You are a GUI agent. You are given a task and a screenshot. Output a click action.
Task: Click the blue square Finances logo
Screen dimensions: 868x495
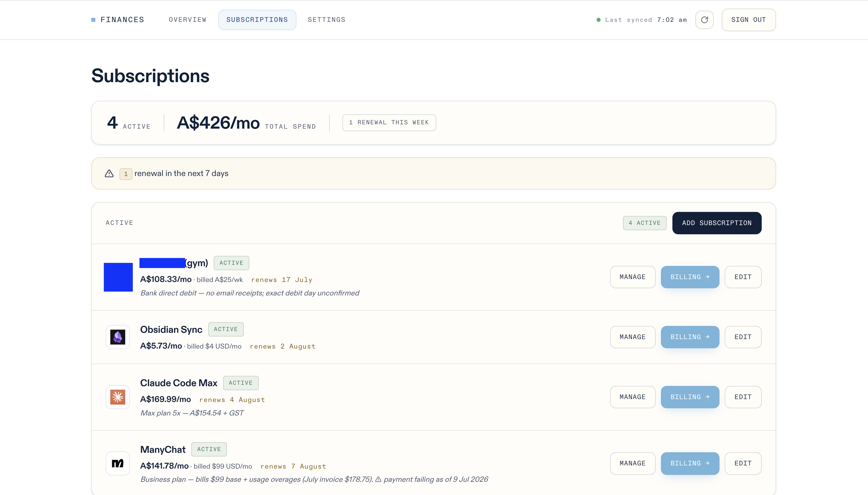point(94,20)
